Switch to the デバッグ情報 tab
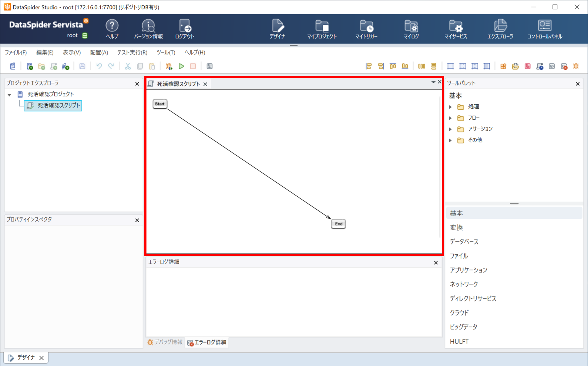This screenshot has height=366, width=588. pos(165,342)
